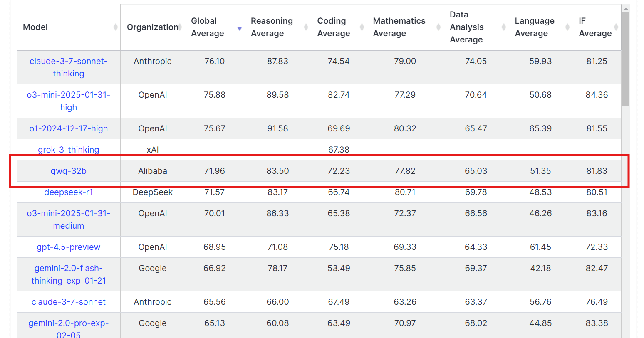
Task: Select language value 59.93
Action: point(540,61)
